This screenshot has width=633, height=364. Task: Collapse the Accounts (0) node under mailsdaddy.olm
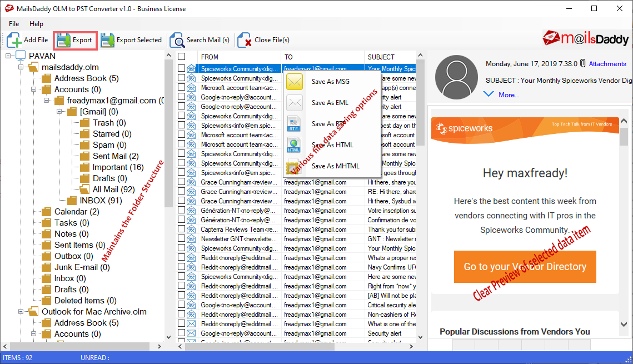coord(34,89)
